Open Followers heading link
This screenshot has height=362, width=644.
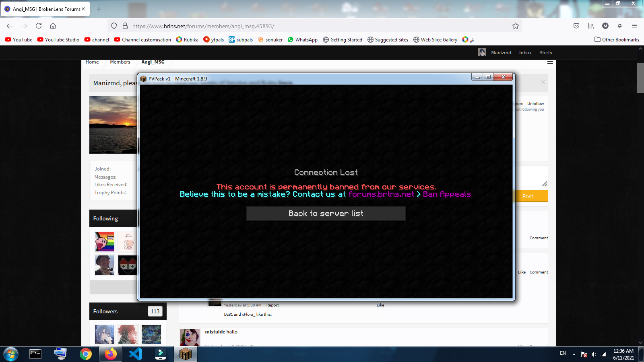coord(105,311)
